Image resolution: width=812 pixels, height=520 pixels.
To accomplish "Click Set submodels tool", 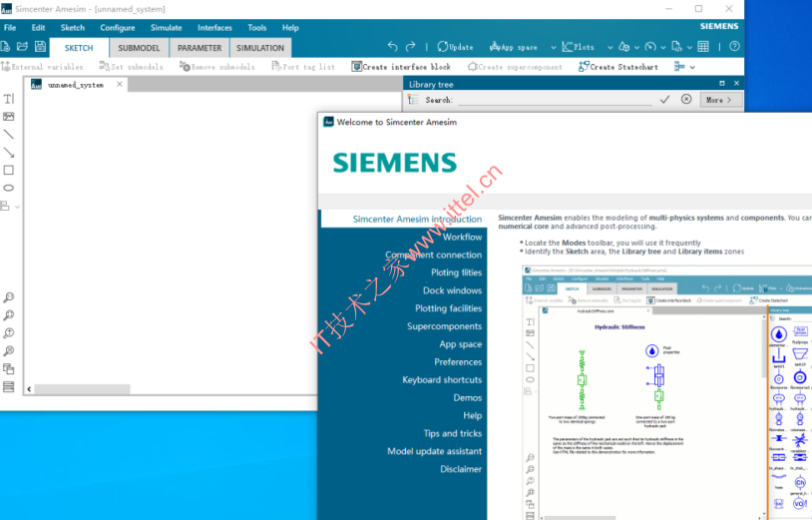I will tap(131, 67).
